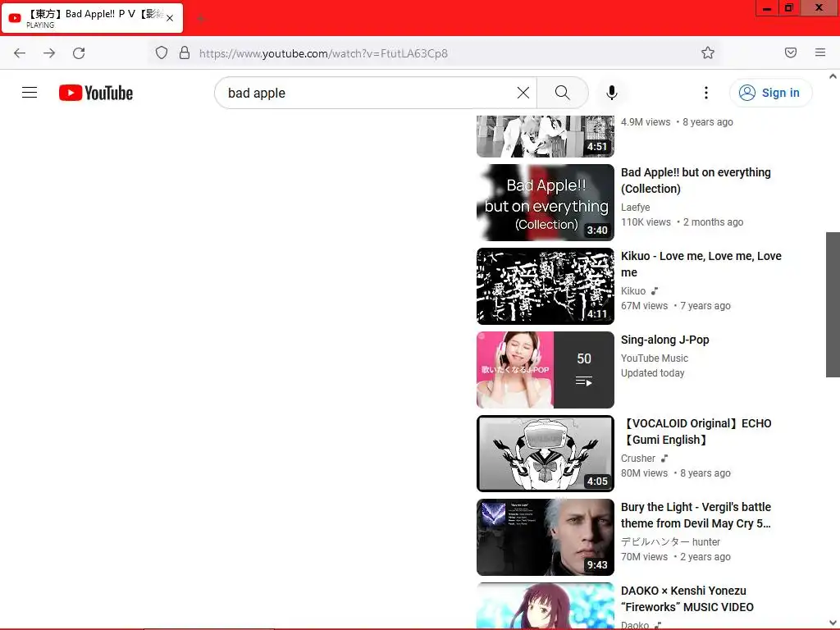
Task: Play Bury the Light thumbnail
Action: coord(545,536)
